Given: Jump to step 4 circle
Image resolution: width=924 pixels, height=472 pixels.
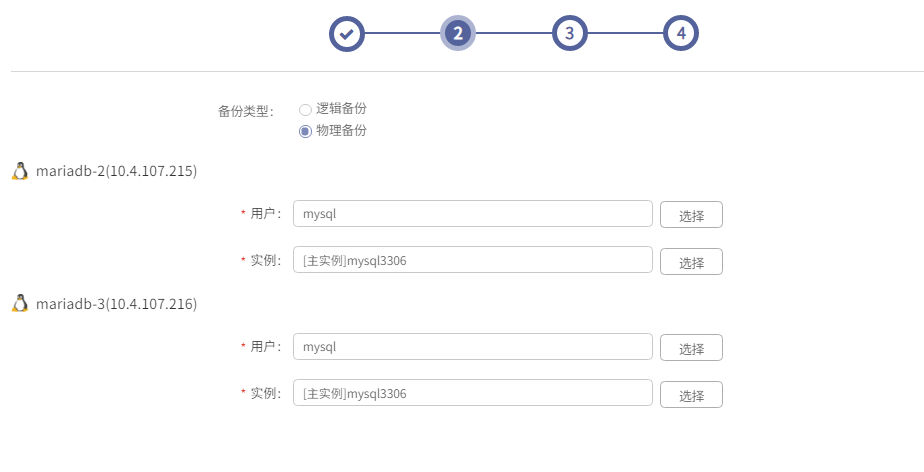Looking at the screenshot, I should [x=681, y=34].
